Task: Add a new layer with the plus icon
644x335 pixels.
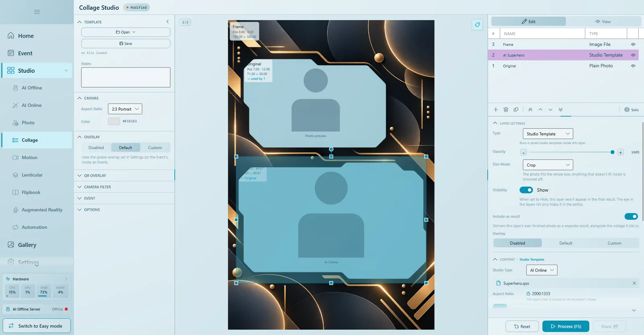Action: 495,109
